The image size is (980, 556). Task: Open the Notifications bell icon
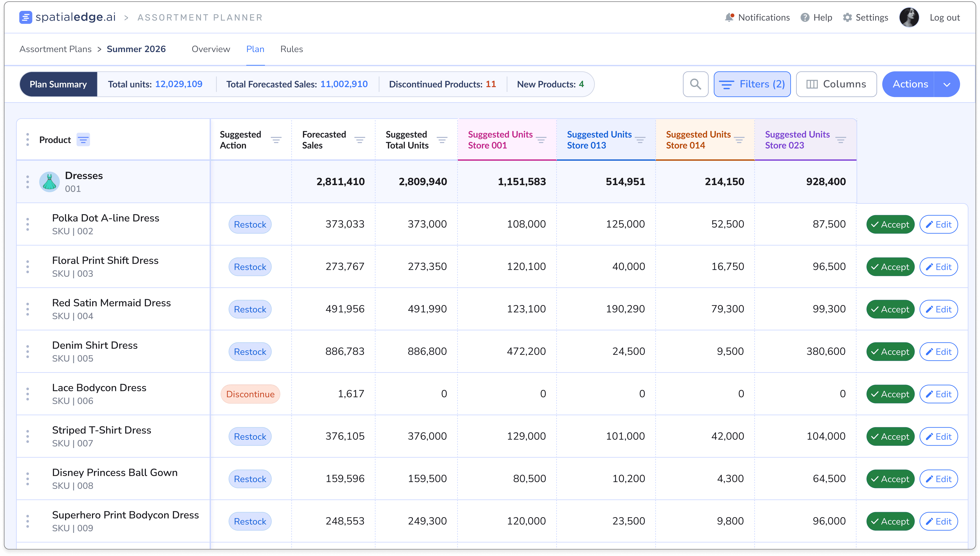tap(729, 18)
